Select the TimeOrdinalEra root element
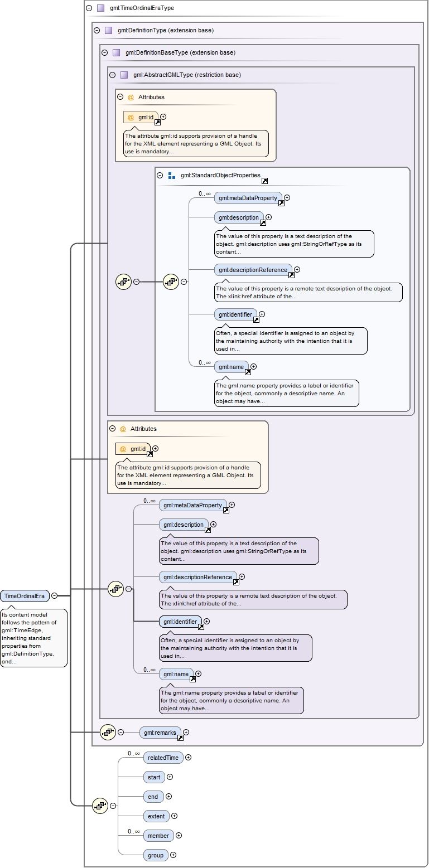This screenshot has height=868, width=429. point(25,596)
